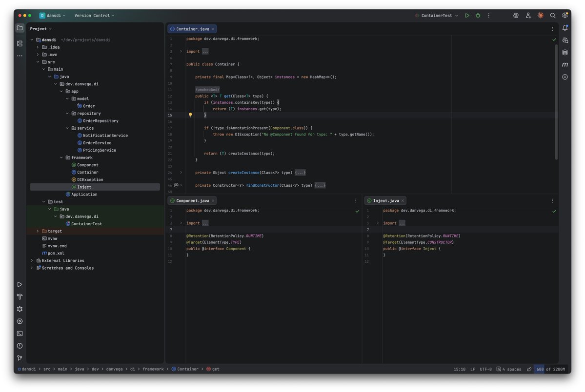The width and height of the screenshot is (585, 392).
Task: Open the ContainerTest run configuration dropdown
Action: pyautogui.click(x=437, y=16)
